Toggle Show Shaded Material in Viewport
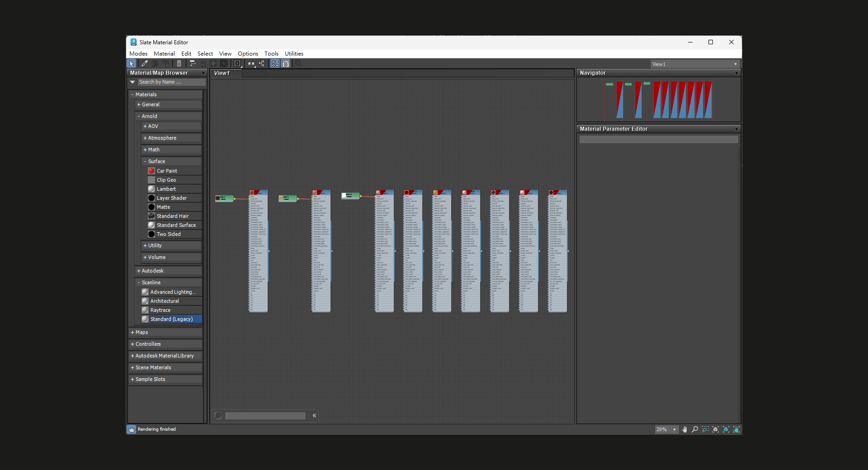The width and height of the screenshot is (868, 470). pyautogui.click(x=213, y=64)
